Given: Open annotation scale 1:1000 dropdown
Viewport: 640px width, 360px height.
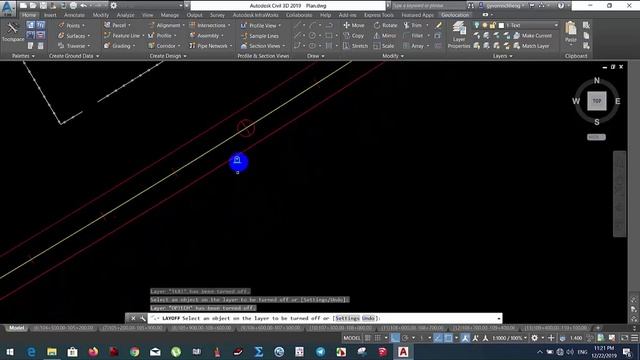Looking at the screenshot, I should 510,338.
